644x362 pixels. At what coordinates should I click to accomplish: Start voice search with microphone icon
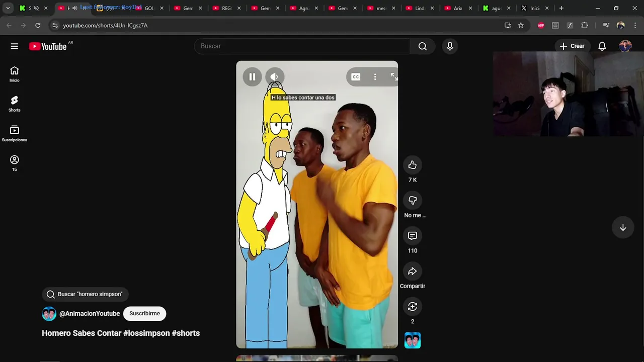point(450,46)
